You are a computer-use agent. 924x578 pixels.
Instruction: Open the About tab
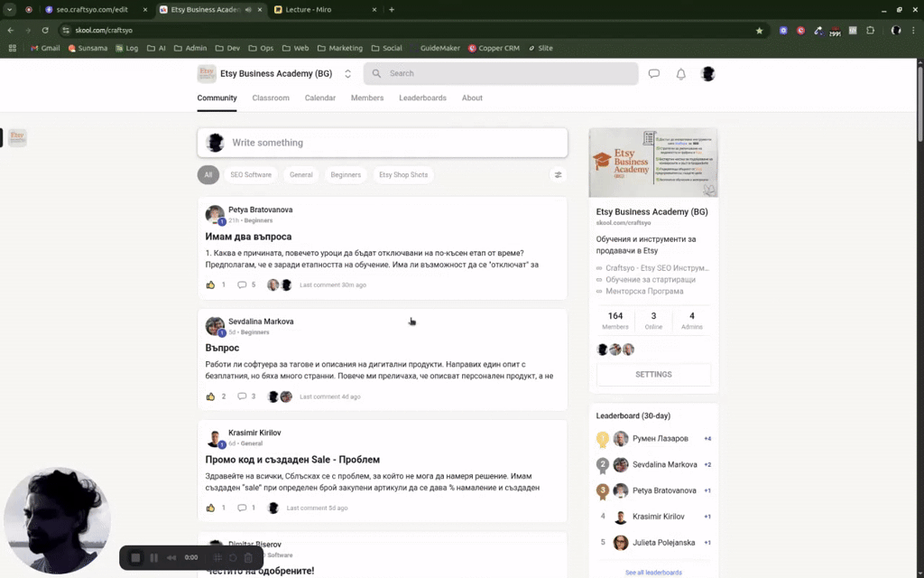pos(472,98)
